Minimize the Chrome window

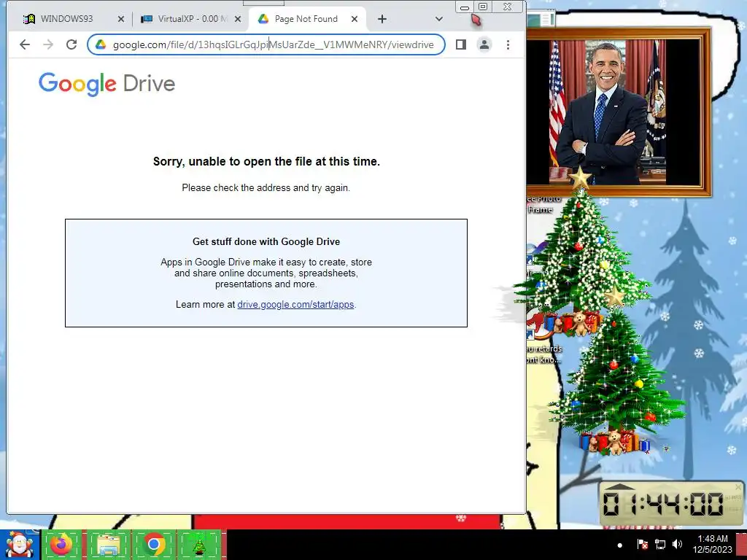pyautogui.click(x=465, y=7)
